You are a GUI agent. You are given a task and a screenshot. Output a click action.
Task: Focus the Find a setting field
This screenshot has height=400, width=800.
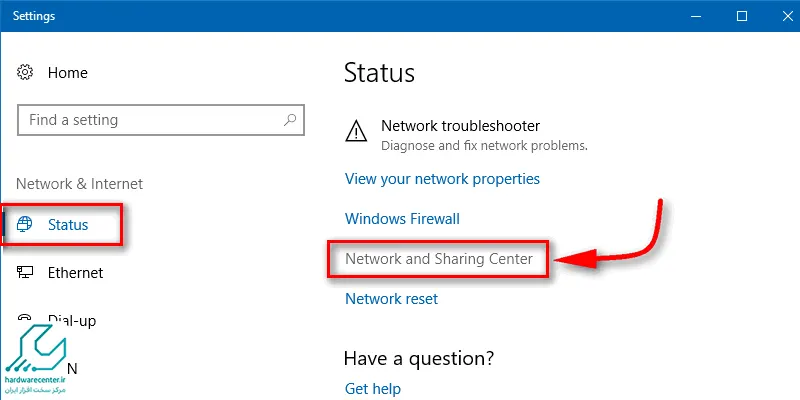(x=161, y=120)
